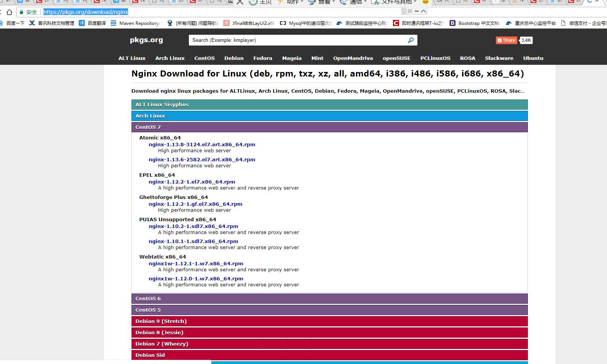Expand the CentOS 5 section
This screenshot has height=364, width=607.
(x=329, y=310)
